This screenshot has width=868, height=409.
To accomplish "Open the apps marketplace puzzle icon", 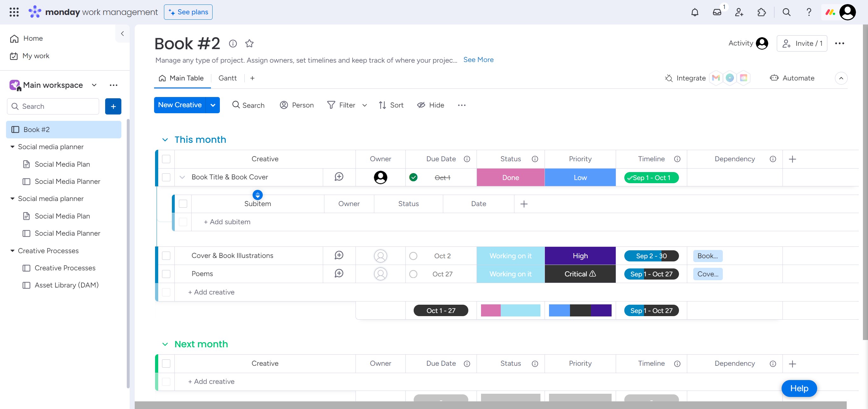I will pyautogui.click(x=761, y=12).
